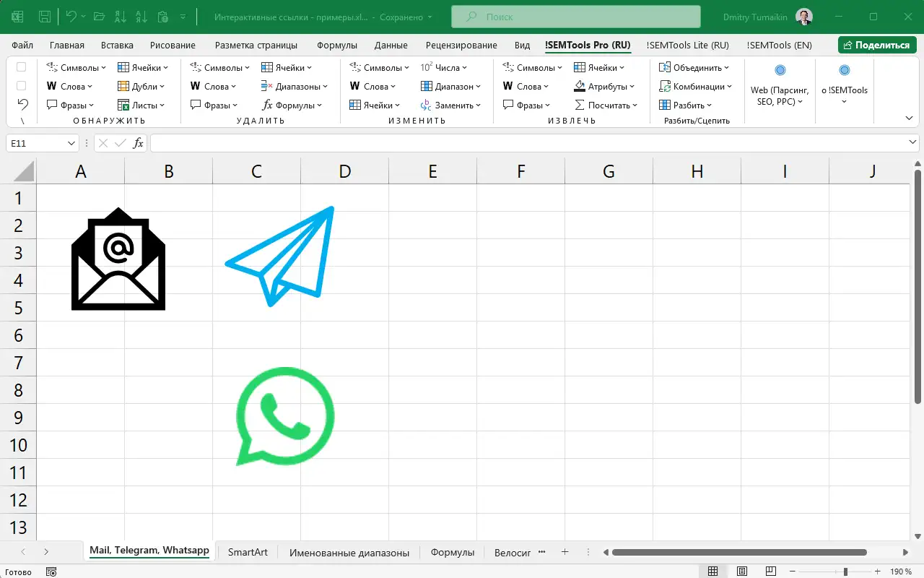Screen dimensions: 924x578
Task: Open the Листы sheets menu
Action: click(x=141, y=105)
